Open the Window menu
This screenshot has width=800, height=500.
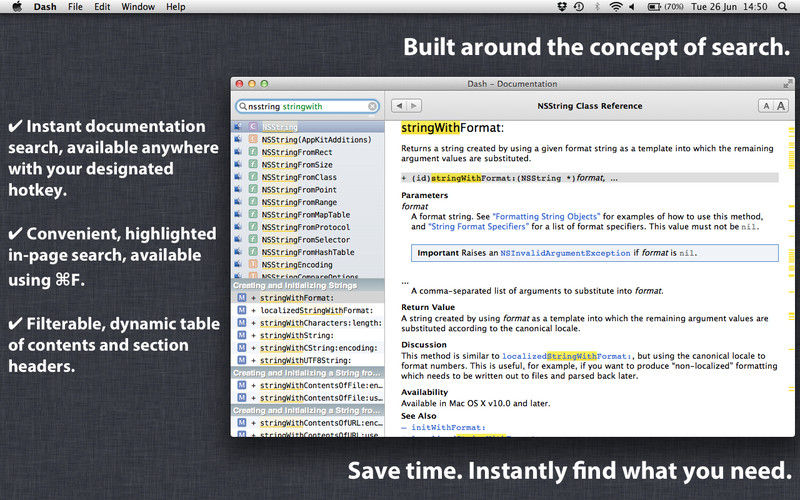click(138, 7)
